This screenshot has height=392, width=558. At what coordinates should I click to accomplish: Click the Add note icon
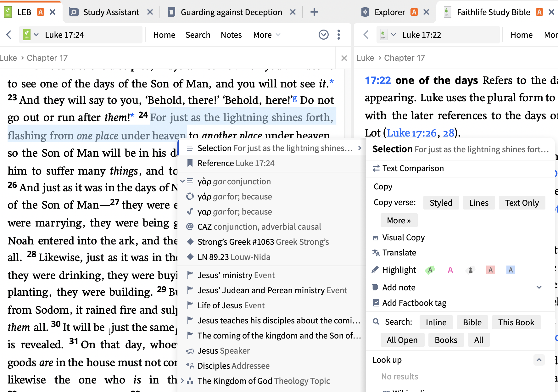(x=375, y=287)
